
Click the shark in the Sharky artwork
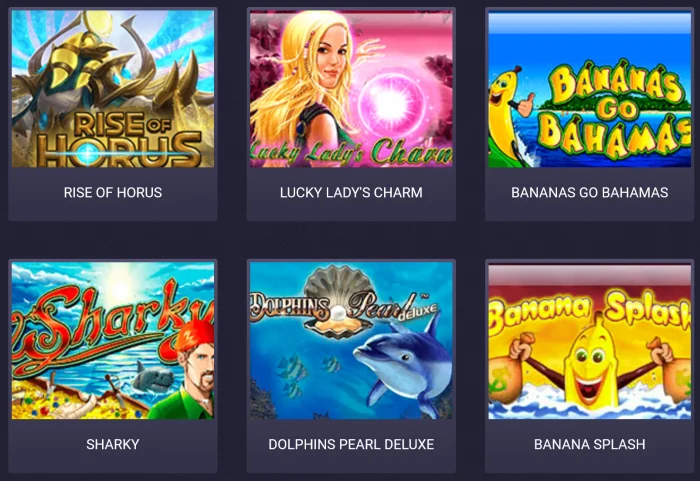coord(153,376)
